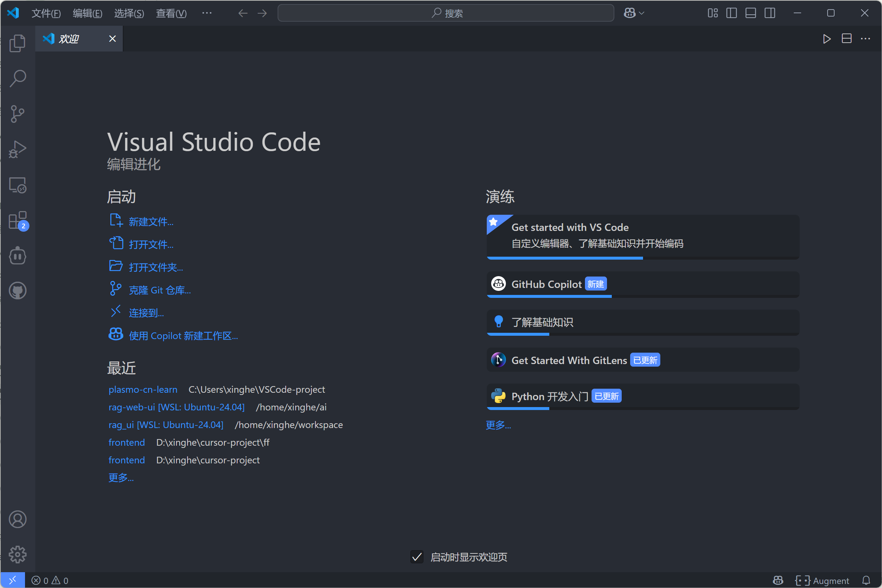The height and width of the screenshot is (588, 882).
Task: Click the Copilot status icon in status bar
Action: coord(778,581)
